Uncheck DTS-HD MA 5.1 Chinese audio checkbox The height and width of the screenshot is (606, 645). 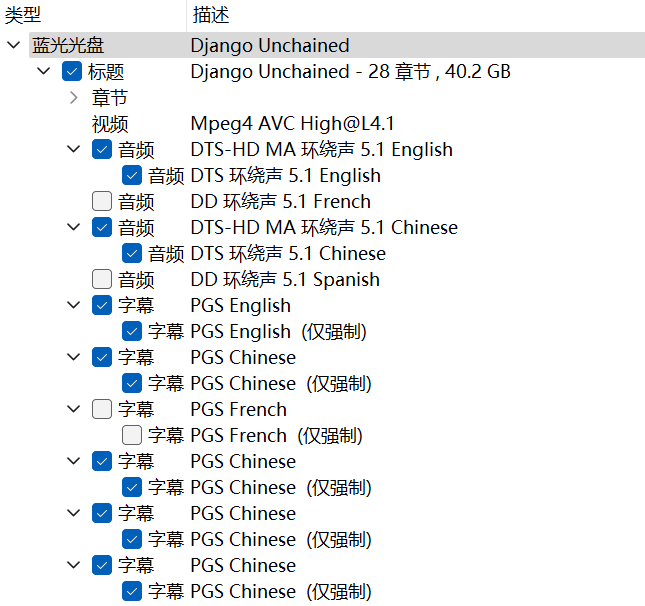(102, 228)
